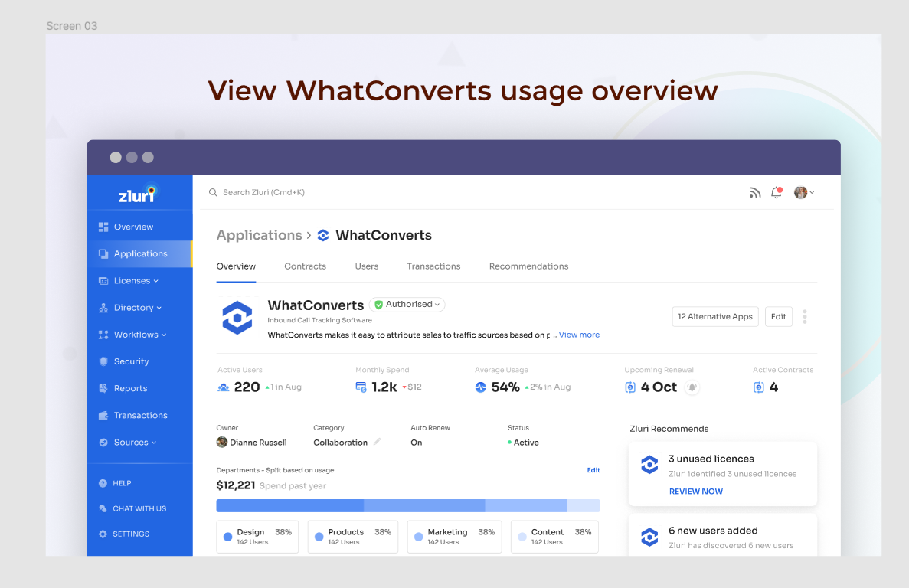Screen dimensions: 909x588
Task: Click the large WhatConverts app logo
Action: pos(237,318)
